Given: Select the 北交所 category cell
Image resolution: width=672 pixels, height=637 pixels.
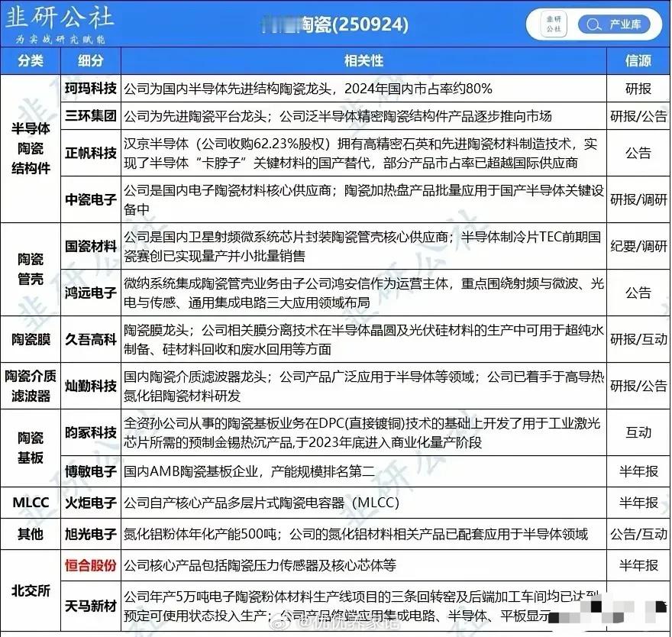Looking at the screenshot, I should 31,590.
